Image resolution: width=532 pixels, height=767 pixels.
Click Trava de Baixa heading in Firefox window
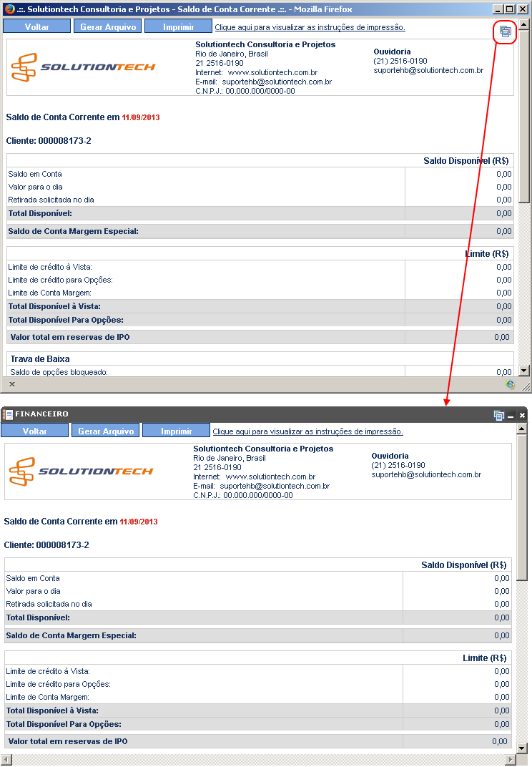pyautogui.click(x=40, y=359)
